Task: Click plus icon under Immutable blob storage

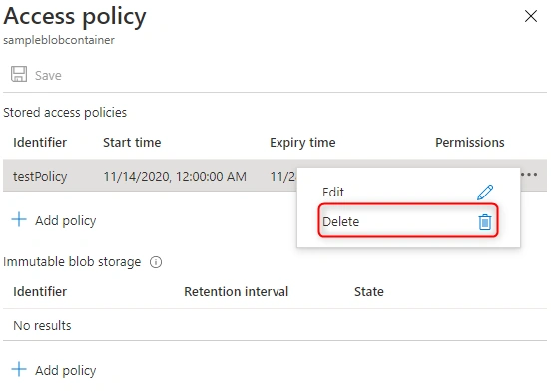Action: pos(19,369)
